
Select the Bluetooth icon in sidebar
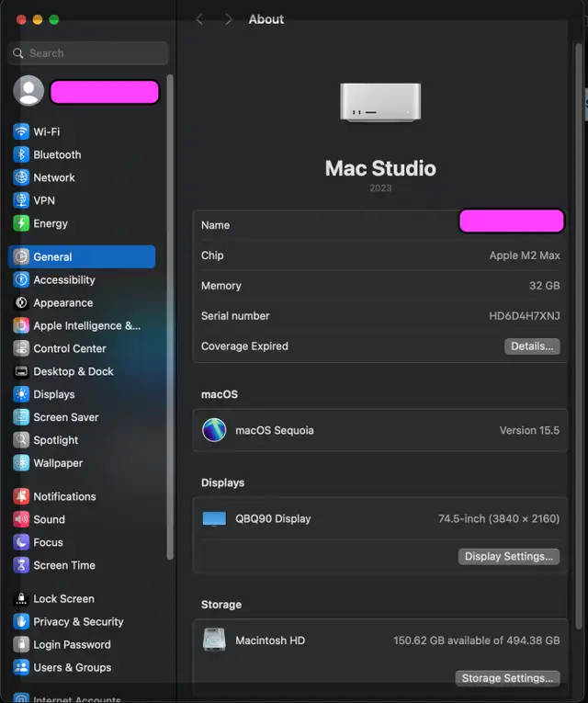(x=21, y=154)
